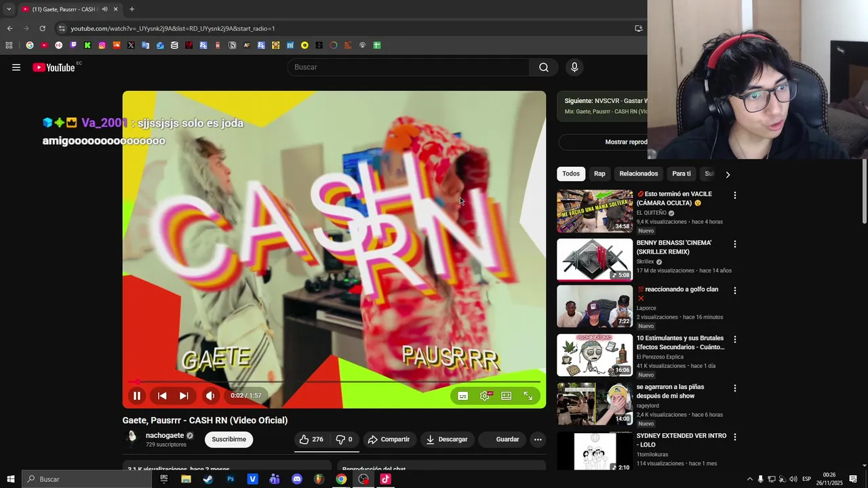
Task: Open options menu for 'piñas' video
Action: [x=734, y=388]
